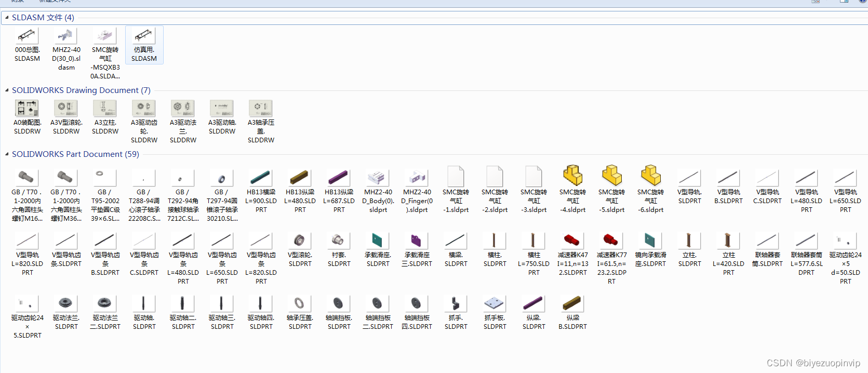Click file name 驱动轴.SLDPRT
Viewport: 868px width, 373px height.
[x=144, y=322]
